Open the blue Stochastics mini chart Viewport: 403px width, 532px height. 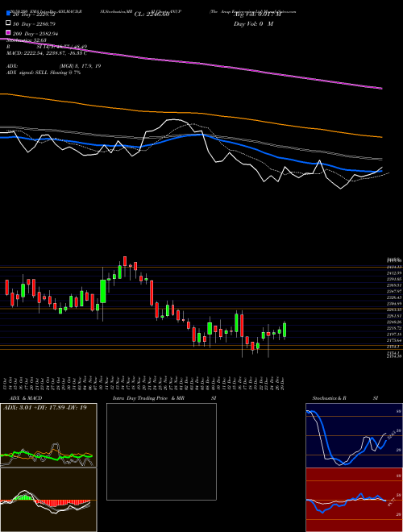coord(354,435)
